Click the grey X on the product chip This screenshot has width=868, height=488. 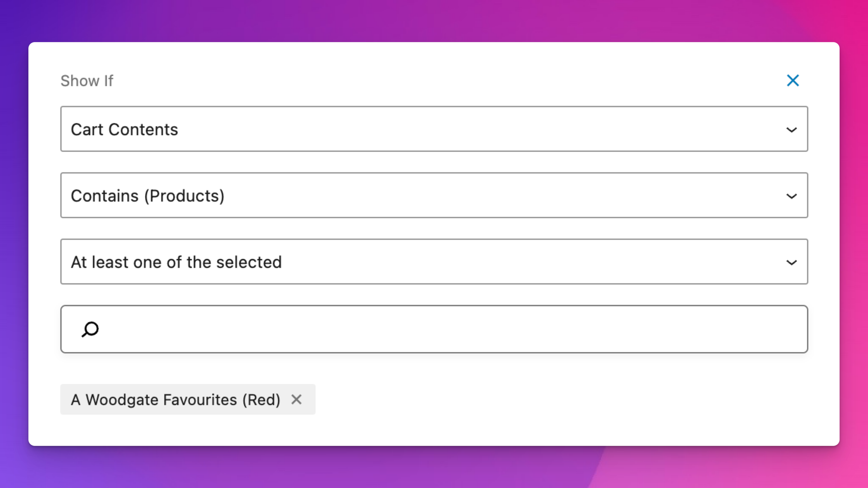296,400
